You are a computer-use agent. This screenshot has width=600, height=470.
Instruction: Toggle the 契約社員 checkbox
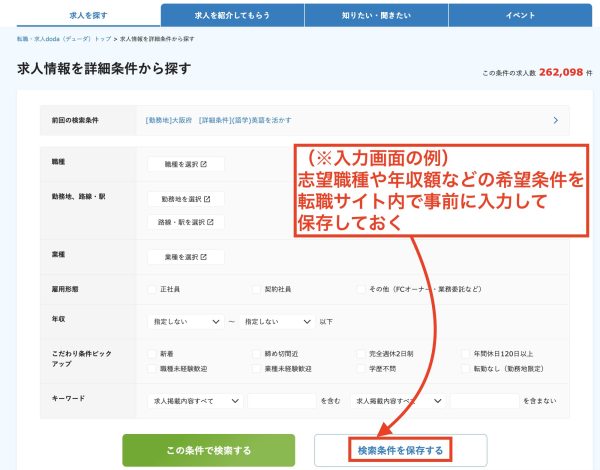click(x=257, y=290)
